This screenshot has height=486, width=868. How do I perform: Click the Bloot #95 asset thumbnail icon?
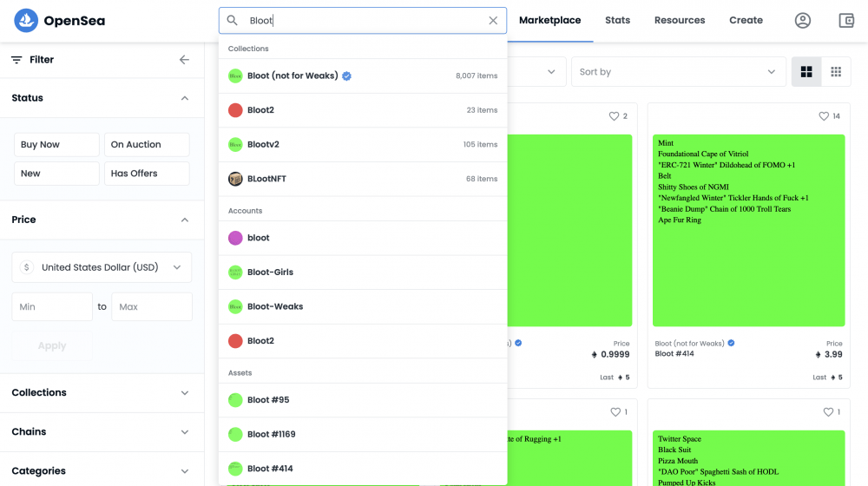click(x=235, y=400)
